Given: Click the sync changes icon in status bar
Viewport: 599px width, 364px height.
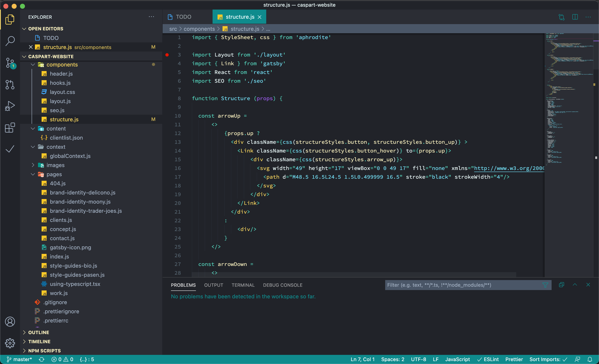Looking at the screenshot, I should (42, 359).
